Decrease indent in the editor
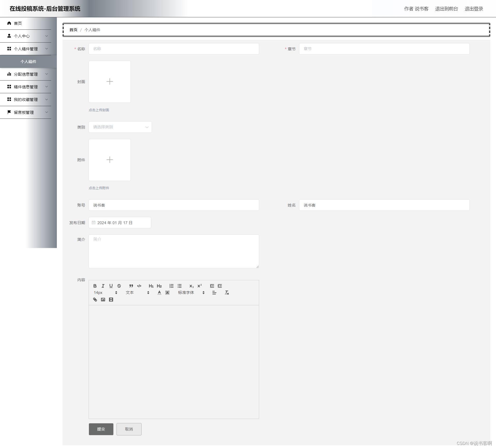Viewport: 496px width, 448px height. (x=212, y=286)
